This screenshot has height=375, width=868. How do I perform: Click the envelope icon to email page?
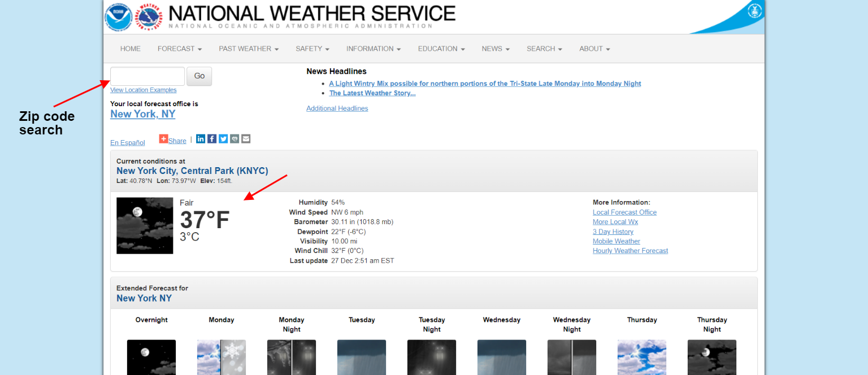click(x=246, y=139)
